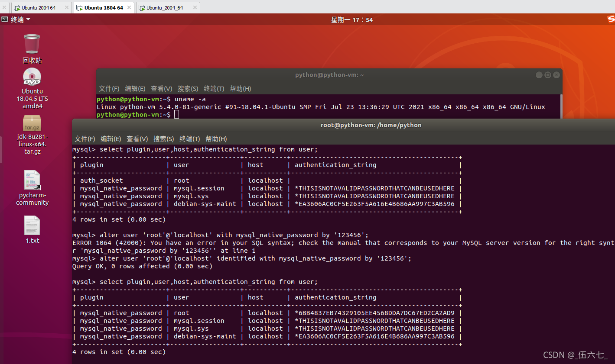Click the 'Linux python-vm 5.4.0-81-generic' output line
The image size is (615, 364).
tap(321, 107)
